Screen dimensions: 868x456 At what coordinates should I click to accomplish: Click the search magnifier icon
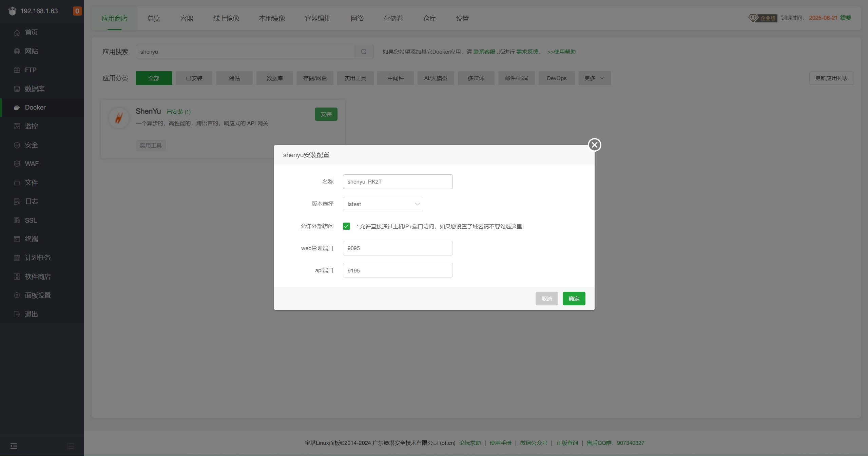pyautogui.click(x=364, y=52)
